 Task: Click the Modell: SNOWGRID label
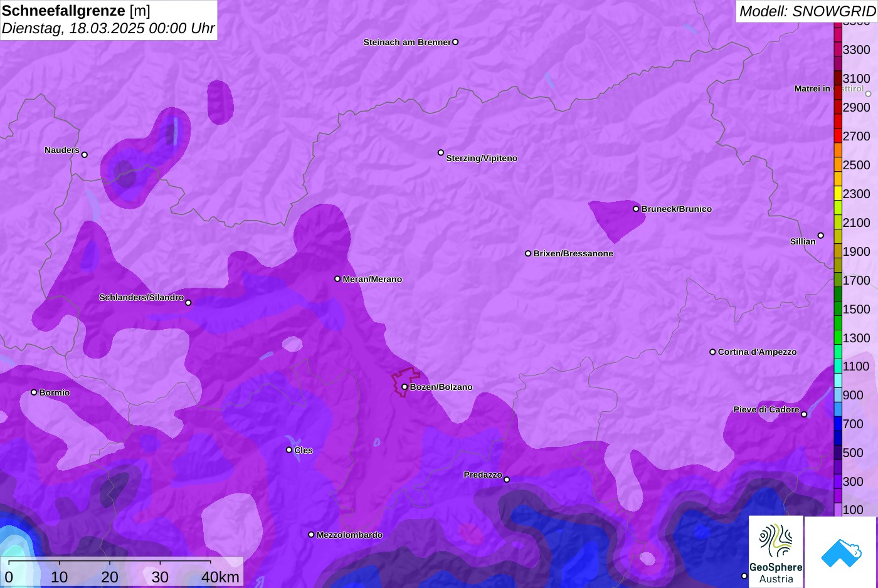pos(807,11)
